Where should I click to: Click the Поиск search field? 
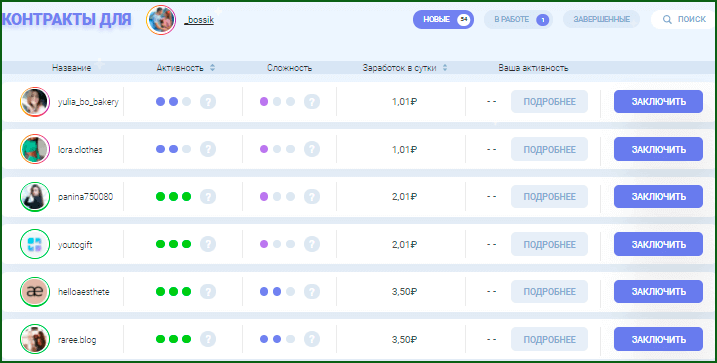pyautogui.click(x=684, y=20)
